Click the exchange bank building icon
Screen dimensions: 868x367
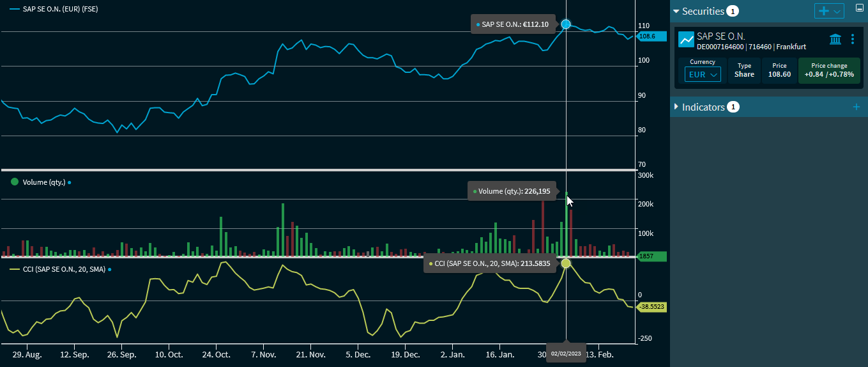click(x=835, y=40)
